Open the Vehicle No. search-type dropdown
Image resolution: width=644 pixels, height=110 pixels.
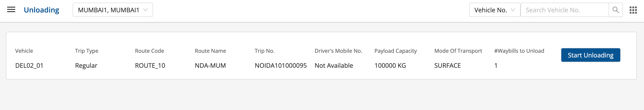click(494, 10)
